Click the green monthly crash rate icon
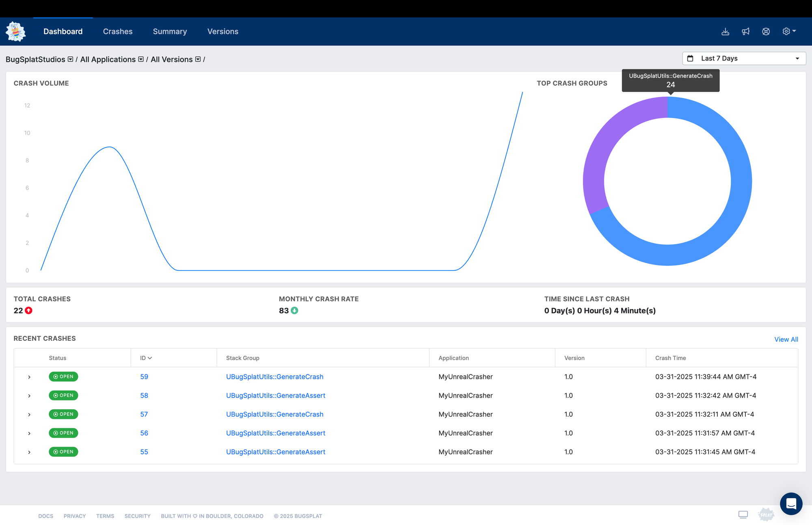Image resolution: width=812 pixels, height=525 pixels. 294,311
